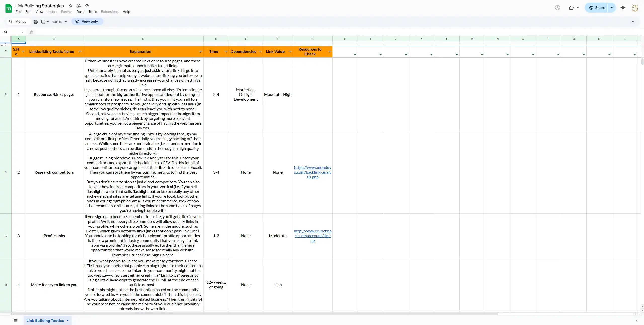The height and width of the screenshot is (325, 644).
Task: Open the Extensions menu
Action: coord(109,11)
